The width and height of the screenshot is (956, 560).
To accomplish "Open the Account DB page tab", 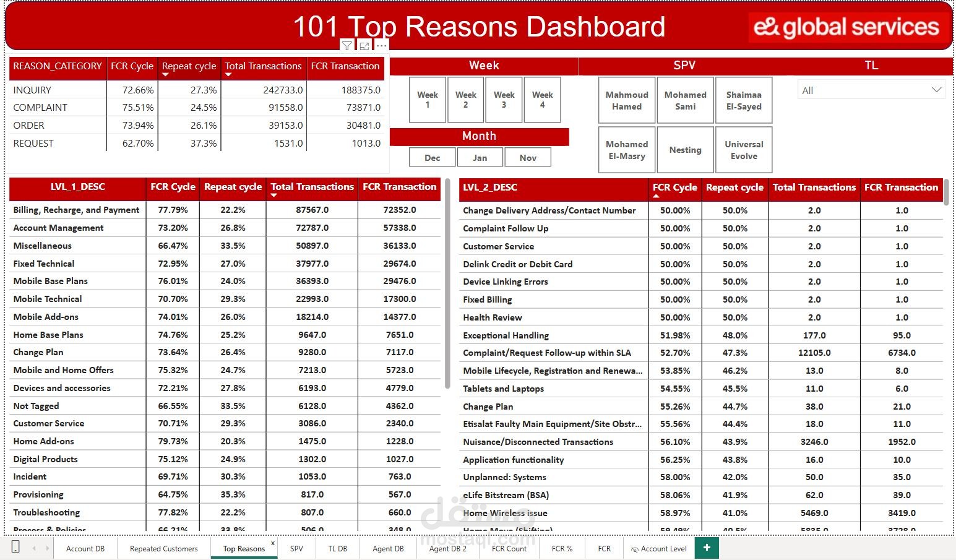I will point(85,549).
